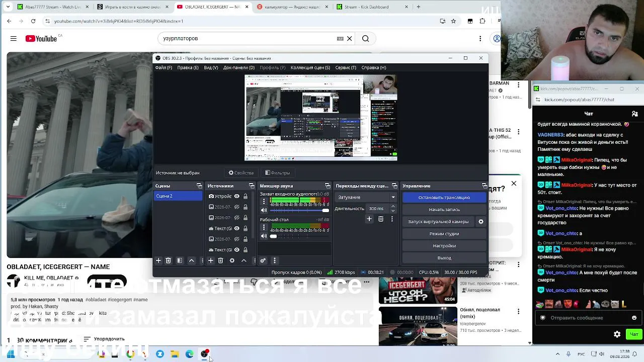Mute the Рабочий стол speaker icon

(x=264, y=236)
